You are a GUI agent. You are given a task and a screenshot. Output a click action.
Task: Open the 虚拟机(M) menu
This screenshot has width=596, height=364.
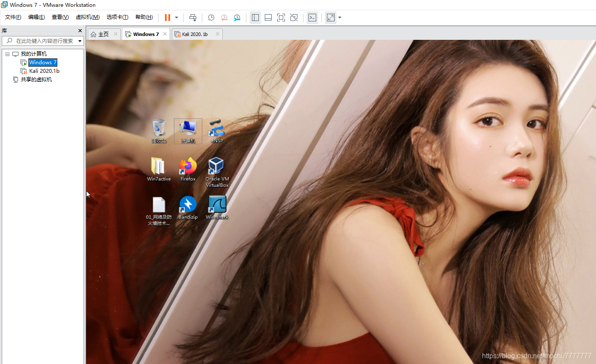[87, 17]
